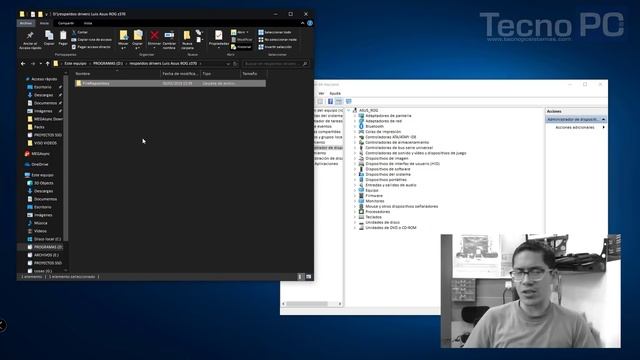Expand the Bluetooth device category

[x=355, y=127]
